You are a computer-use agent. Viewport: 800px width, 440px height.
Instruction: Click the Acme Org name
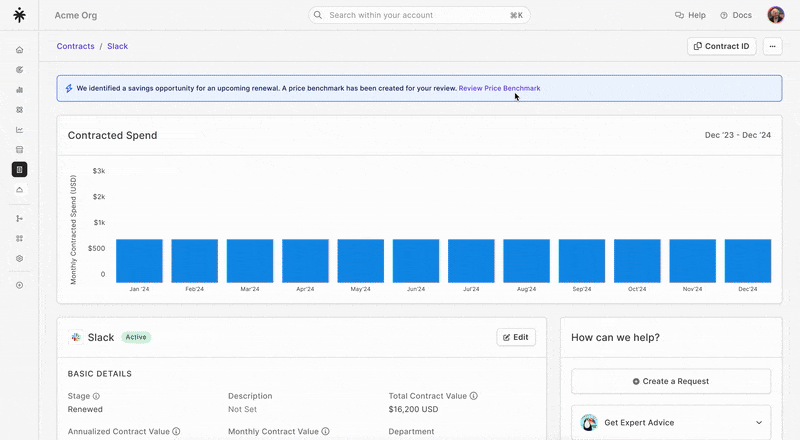tap(76, 15)
